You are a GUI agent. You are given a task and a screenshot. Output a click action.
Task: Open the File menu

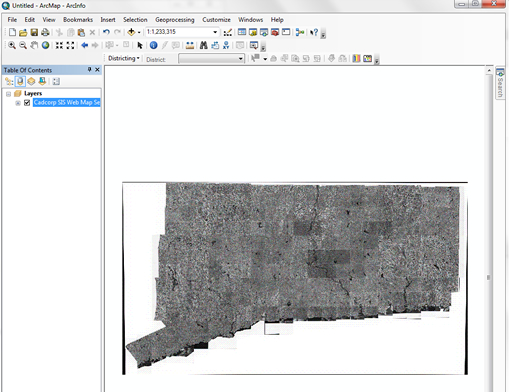(x=12, y=20)
